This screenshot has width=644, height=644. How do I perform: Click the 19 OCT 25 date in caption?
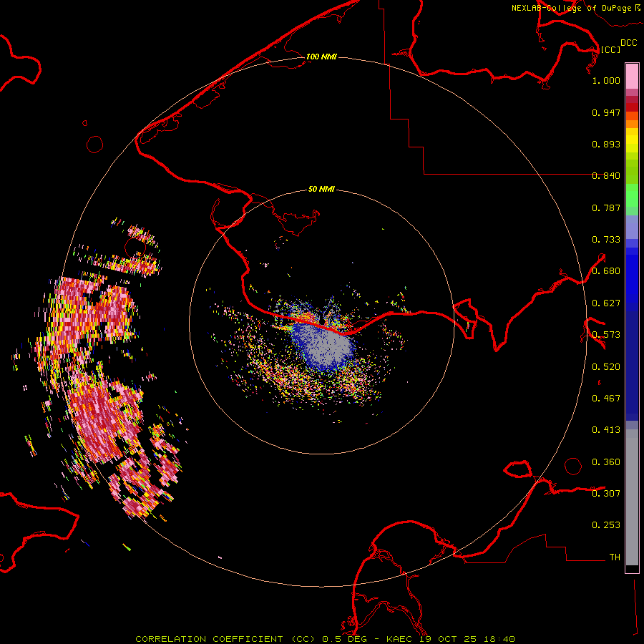(x=448, y=639)
